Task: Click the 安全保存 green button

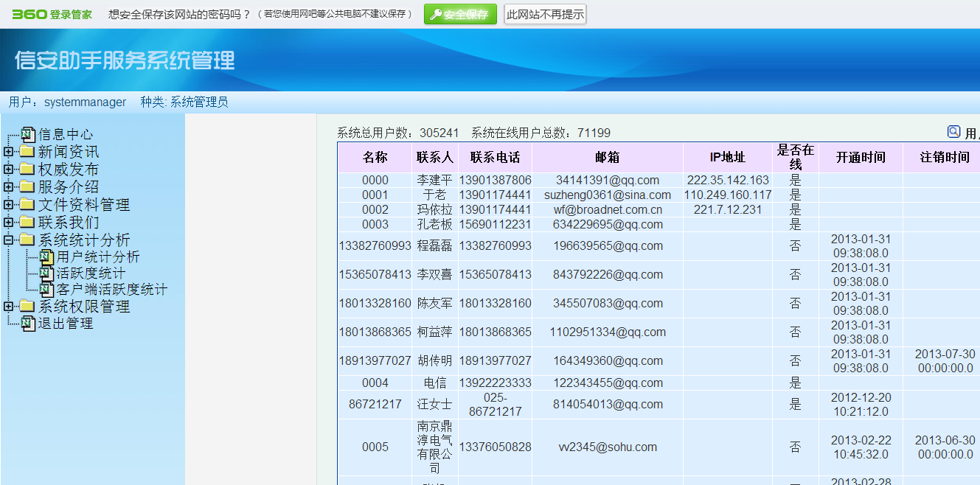Action: (x=461, y=14)
